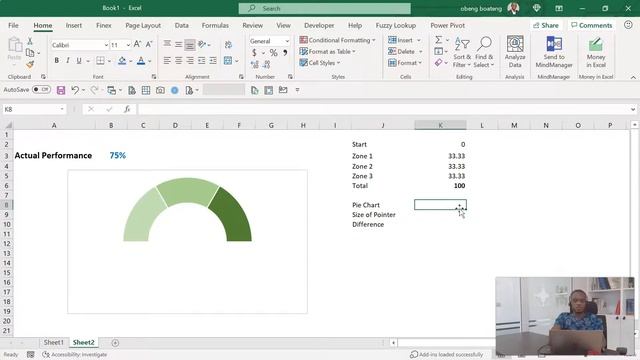
Task: Click the Percent Style icon
Action: pyautogui.click(x=273, y=53)
